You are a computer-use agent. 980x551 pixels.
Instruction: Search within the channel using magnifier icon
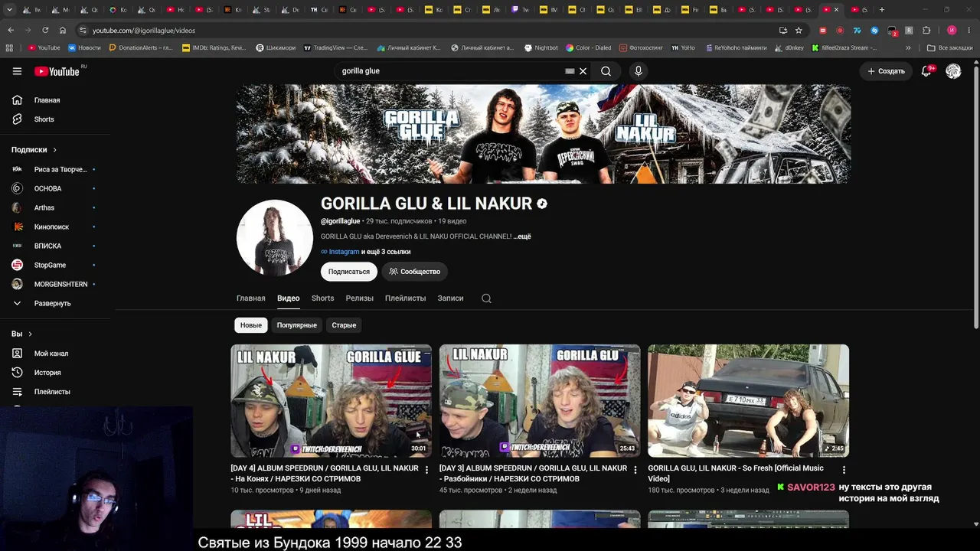tap(486, 298)
